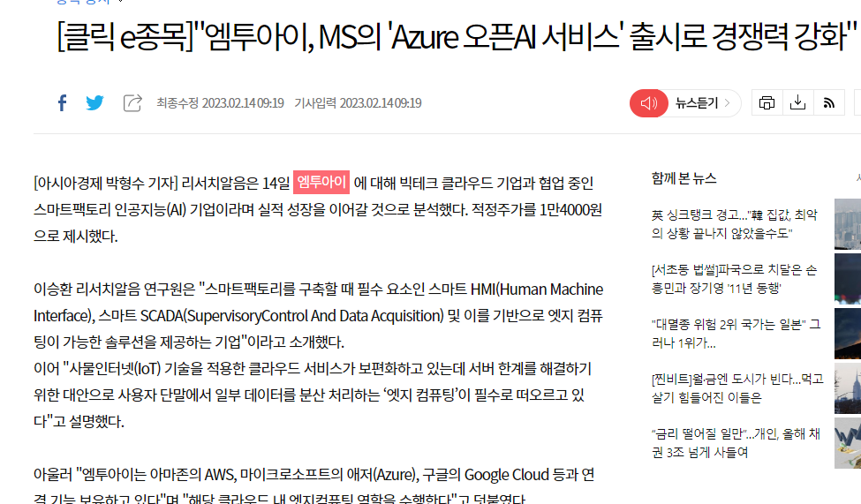Open "금리 떨어질 일만" bond article link
861x504 pixels.
[736, 443]
